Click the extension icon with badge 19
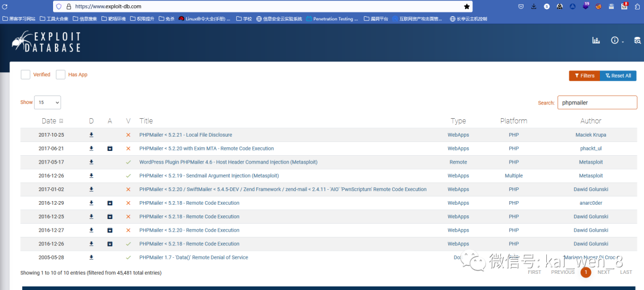The height and width of the screenshot is (290, 644). click(x=586, y=6)
